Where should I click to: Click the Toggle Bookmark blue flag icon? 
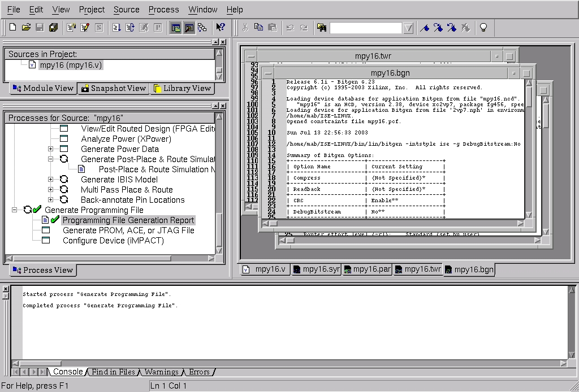click(424, 27)
